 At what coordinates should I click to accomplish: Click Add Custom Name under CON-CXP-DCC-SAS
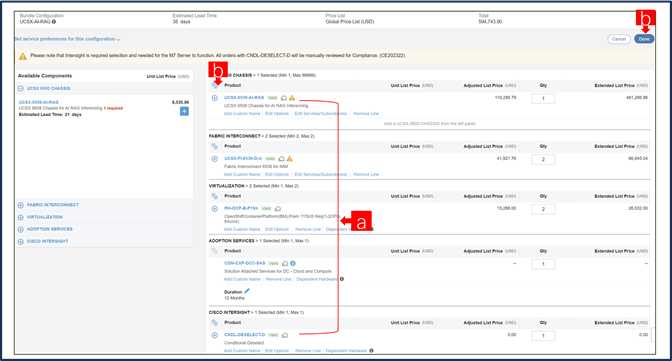(x=242, y=279)
